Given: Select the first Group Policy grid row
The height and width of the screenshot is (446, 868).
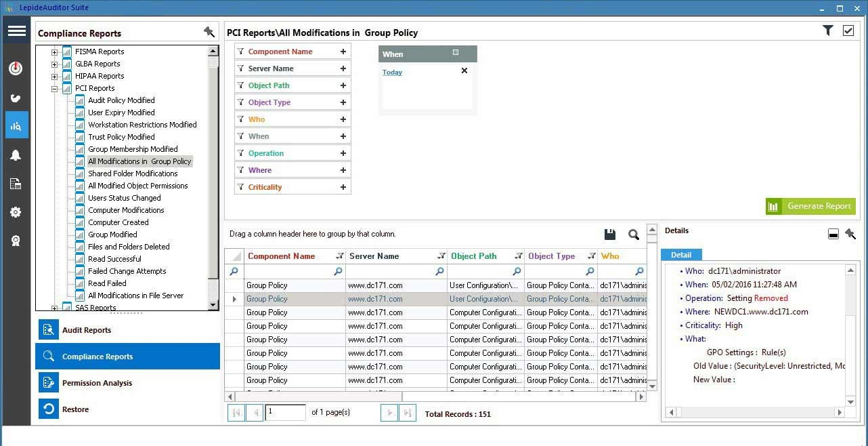Looking at the screenshot, I should [x=435, y=285].
